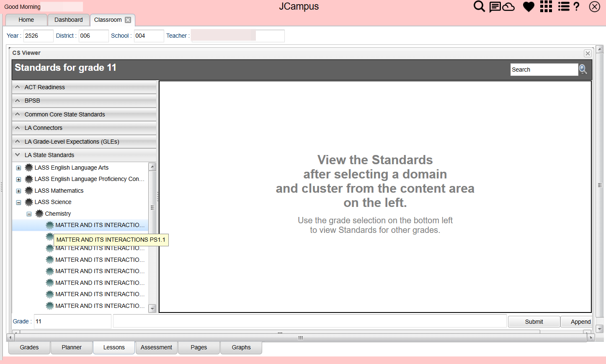Open the Graphs tab
606x364 pixels.
pyautogui.click(x=241, y=347)
